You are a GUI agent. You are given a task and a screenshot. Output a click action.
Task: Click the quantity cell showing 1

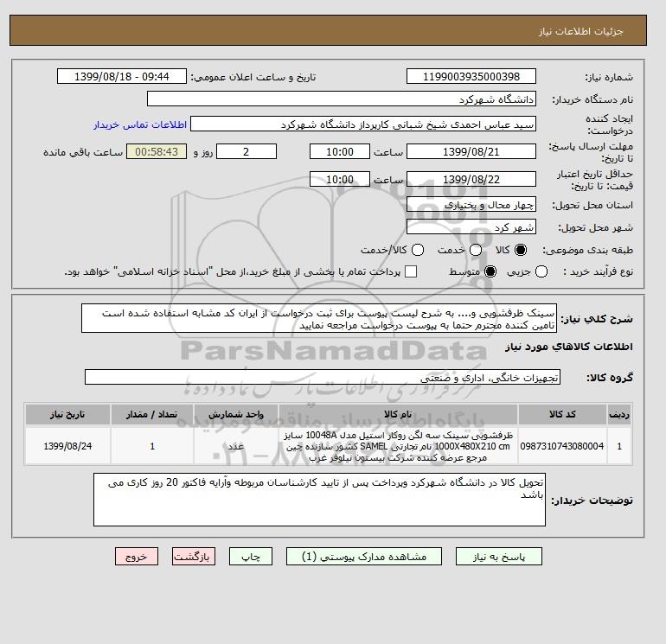click(x=152, y=446)
